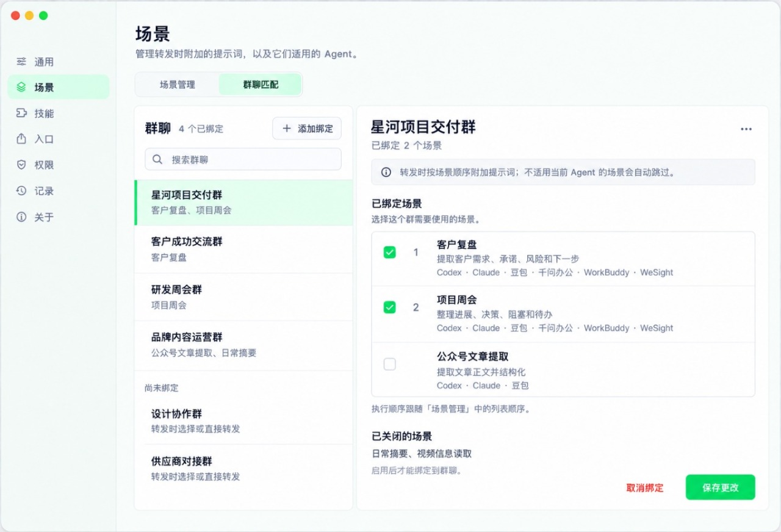Select 星河项目交付群 in the group list
This screenshot has height=532, width=781.
[243, 203]
